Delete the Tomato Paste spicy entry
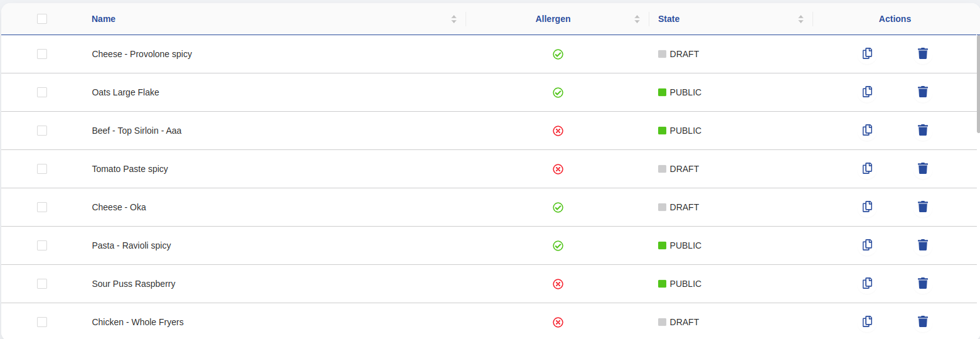 pos(922,168)
